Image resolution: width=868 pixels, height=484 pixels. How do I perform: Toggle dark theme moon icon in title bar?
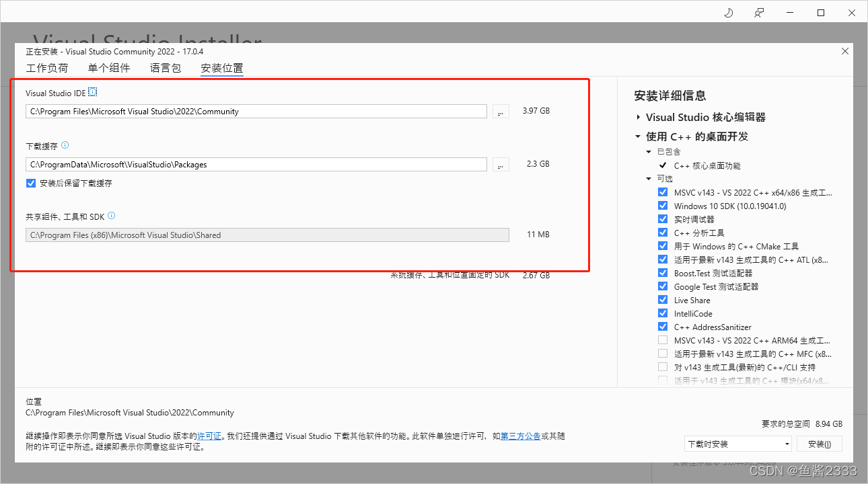728,13
